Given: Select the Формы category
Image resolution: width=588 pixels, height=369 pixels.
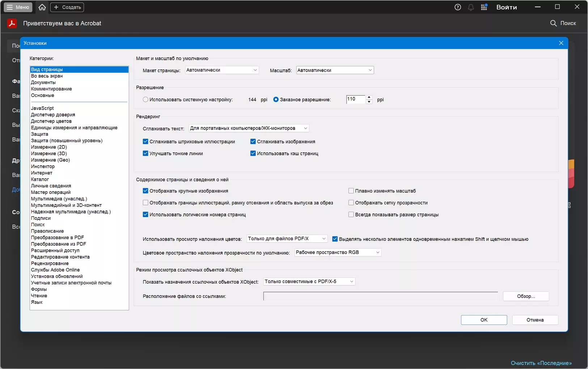Looking at the screenshot, I should (x=79, y=289).
